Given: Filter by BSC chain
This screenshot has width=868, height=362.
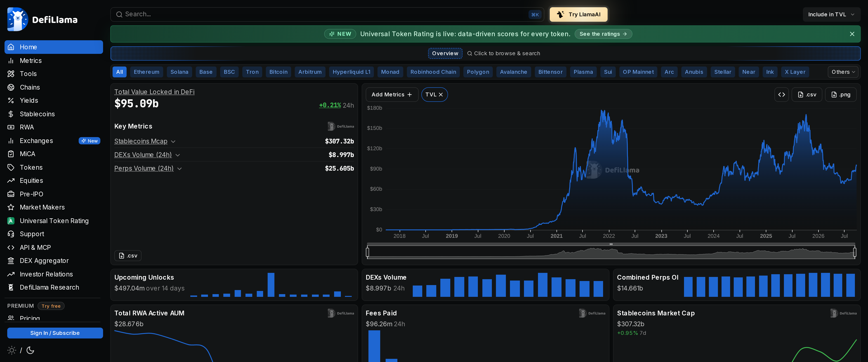Looking at the screenshot, I should tap(229, 72).
